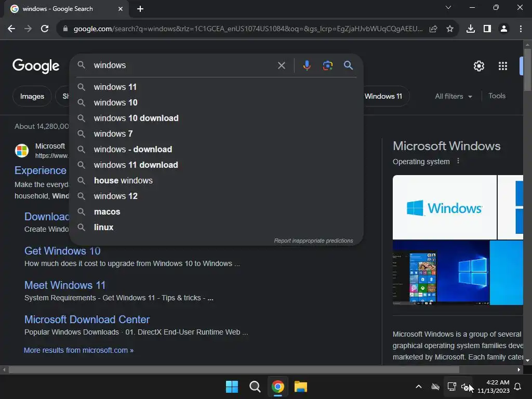Clear the search box text

[x=281, y=65]
